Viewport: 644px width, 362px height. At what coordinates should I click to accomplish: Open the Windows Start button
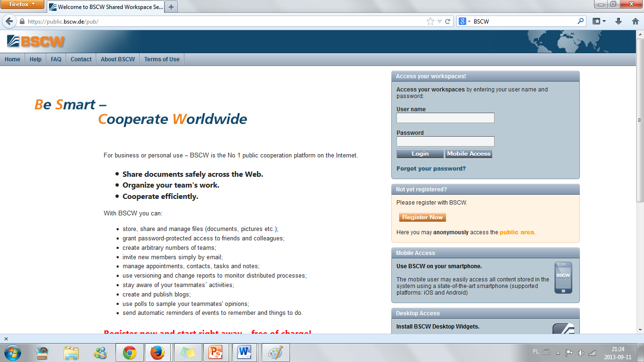pos(13,352)
